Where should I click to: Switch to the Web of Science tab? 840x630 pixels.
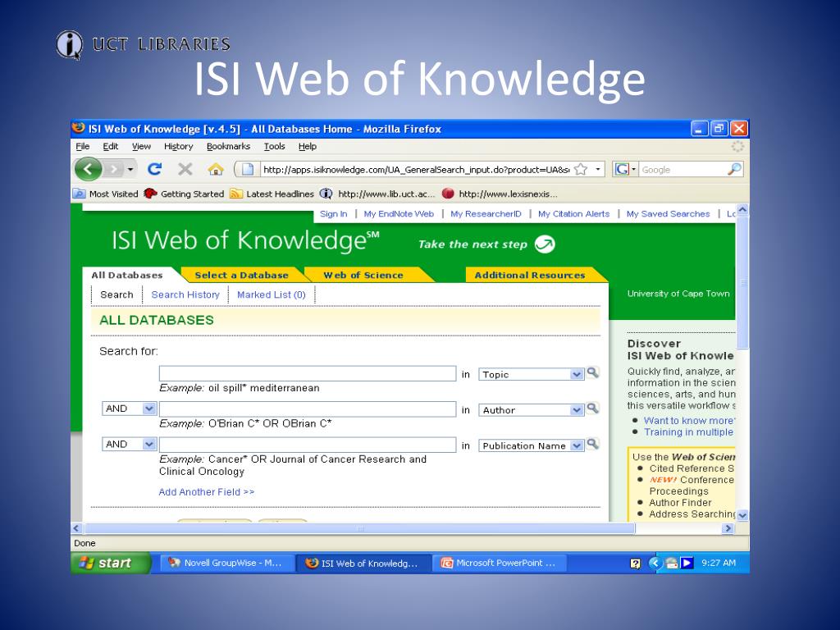coord(363,275)
